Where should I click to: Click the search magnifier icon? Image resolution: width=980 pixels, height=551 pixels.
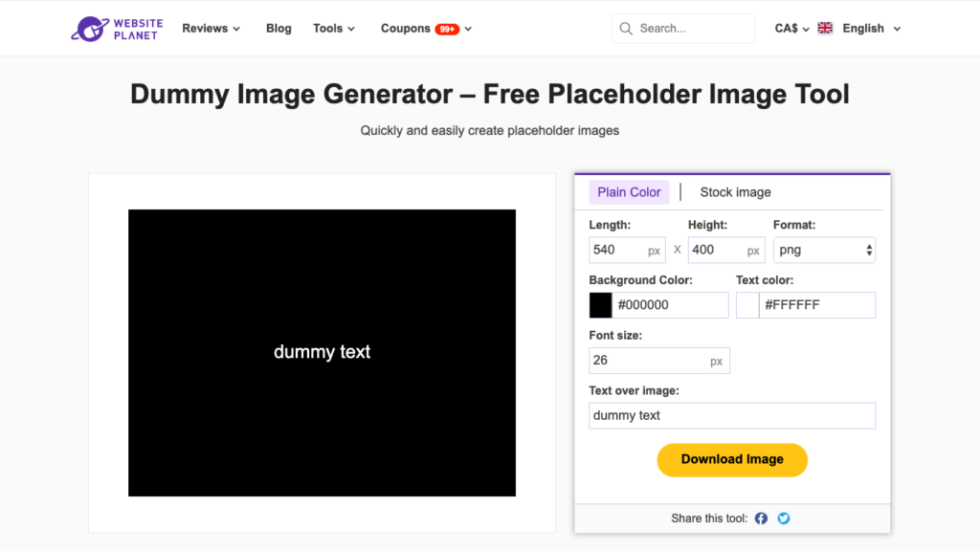626,29
